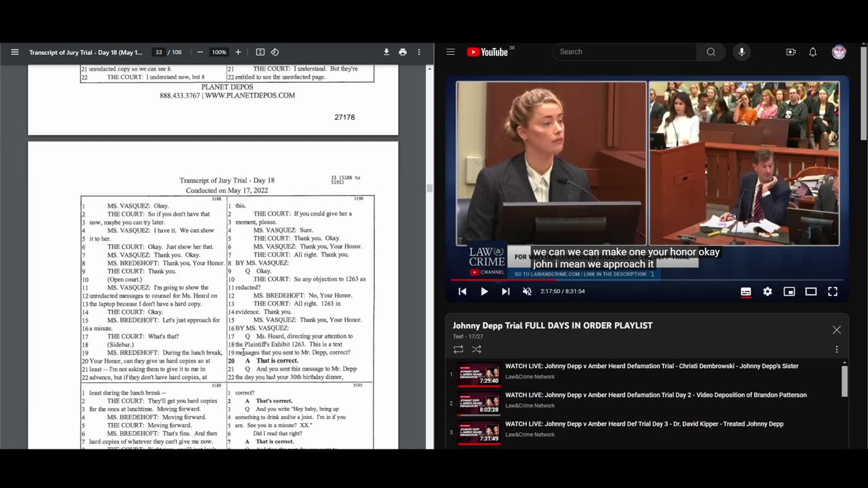Screen dimensions: 868x488
Task: Close the playlist panel
Action: point(836,330)
